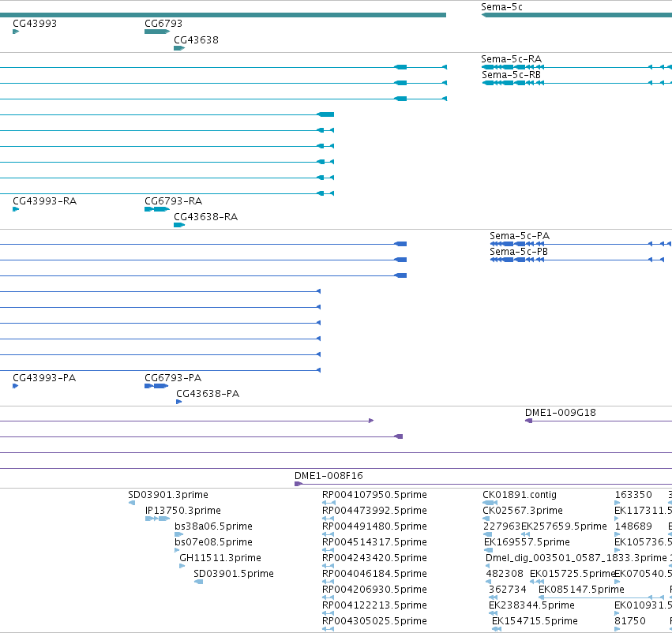Select the CG43638-RA transcript label

pyautogui.click(x=206, y=217)
